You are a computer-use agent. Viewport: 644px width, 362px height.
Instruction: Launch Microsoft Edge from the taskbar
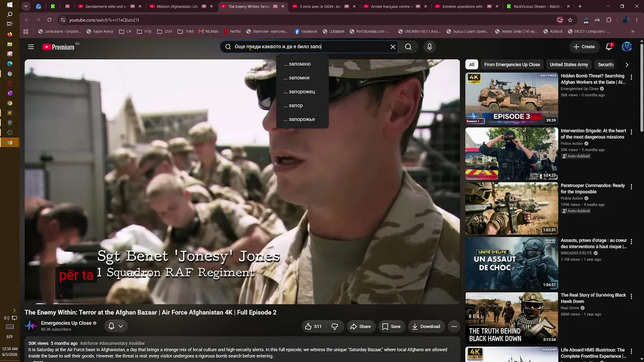pyautogui.click(x=10, y=64)
